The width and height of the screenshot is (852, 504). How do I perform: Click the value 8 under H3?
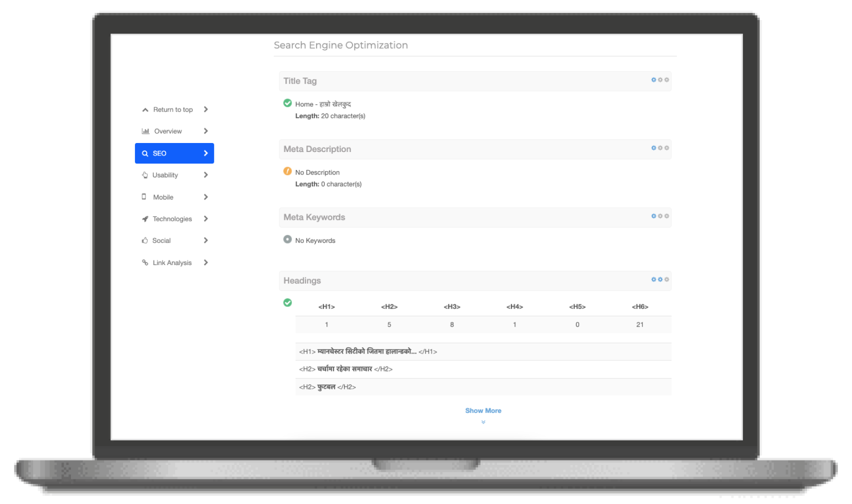click(452, 324)
